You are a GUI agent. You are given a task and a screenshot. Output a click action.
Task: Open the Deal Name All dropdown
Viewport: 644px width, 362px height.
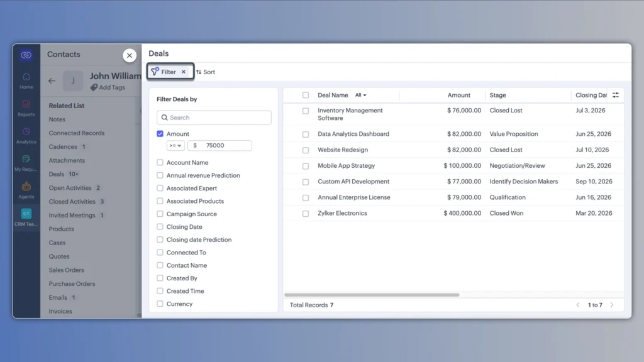(360, 96)
